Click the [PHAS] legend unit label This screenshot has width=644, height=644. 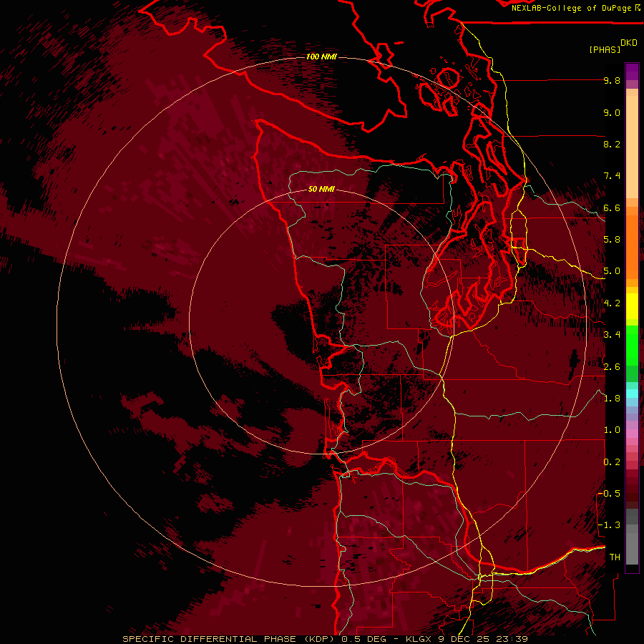tap(605, 49)
